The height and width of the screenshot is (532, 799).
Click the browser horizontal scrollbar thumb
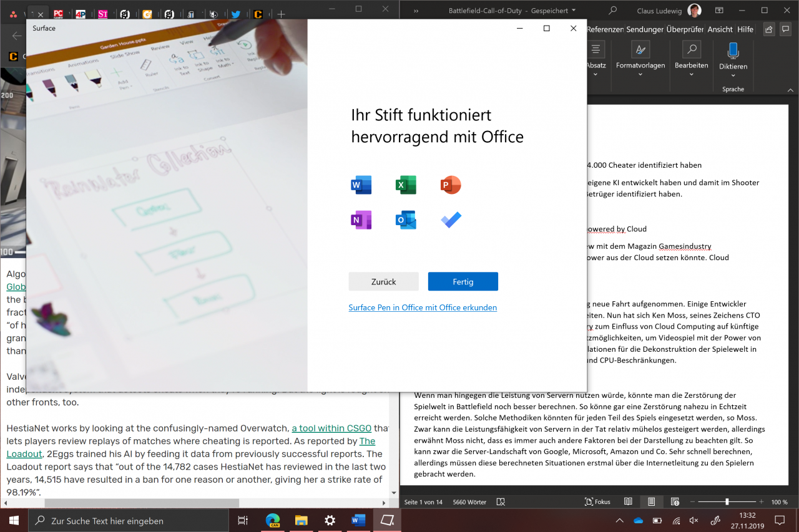(142, 502)
